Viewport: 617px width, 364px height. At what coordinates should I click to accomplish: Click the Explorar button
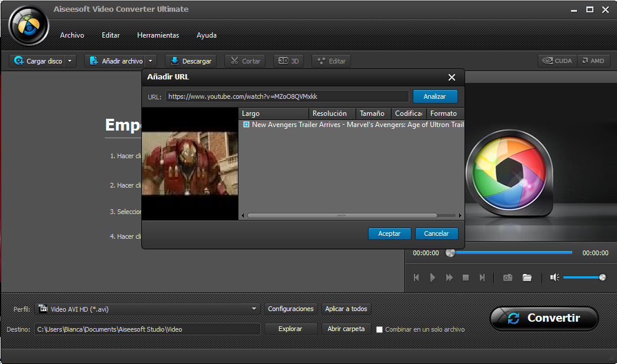pos(290,329)
